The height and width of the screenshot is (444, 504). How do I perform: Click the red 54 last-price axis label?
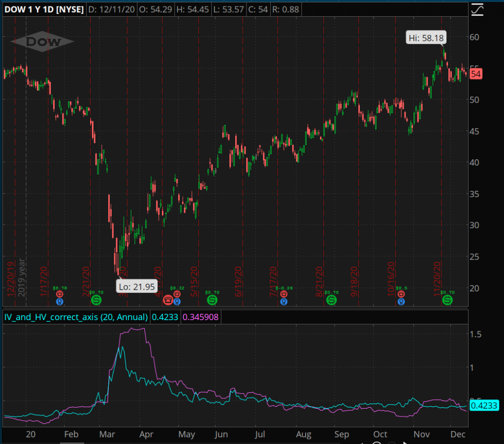(x=476, y=74)
